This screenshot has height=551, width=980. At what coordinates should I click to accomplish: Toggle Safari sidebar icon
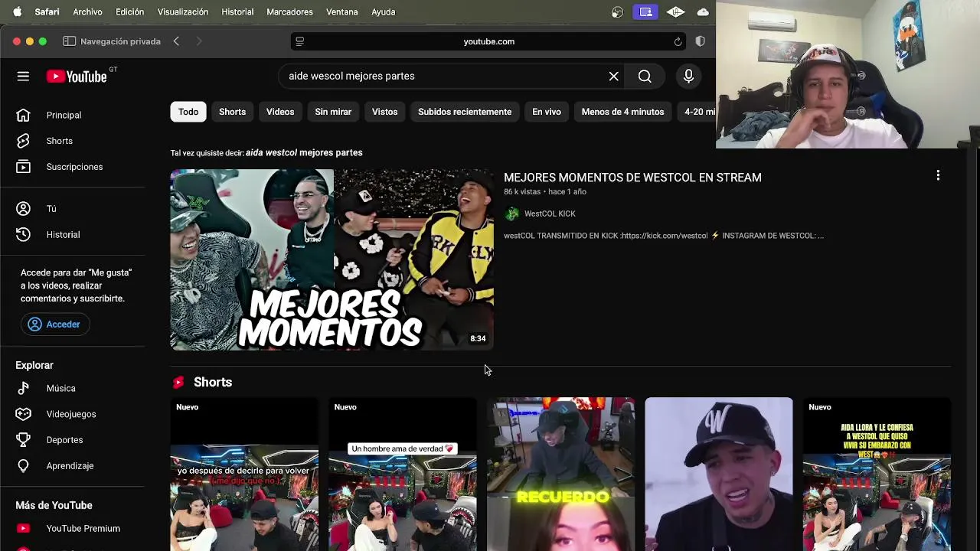click(x=70, y=41)
